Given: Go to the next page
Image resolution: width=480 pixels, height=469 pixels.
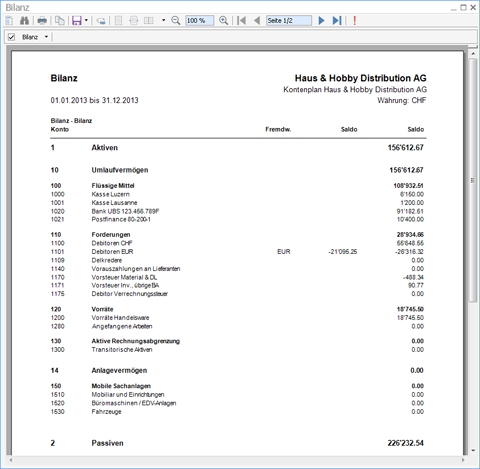Looking at the screenshot, I should pos(321,21).
